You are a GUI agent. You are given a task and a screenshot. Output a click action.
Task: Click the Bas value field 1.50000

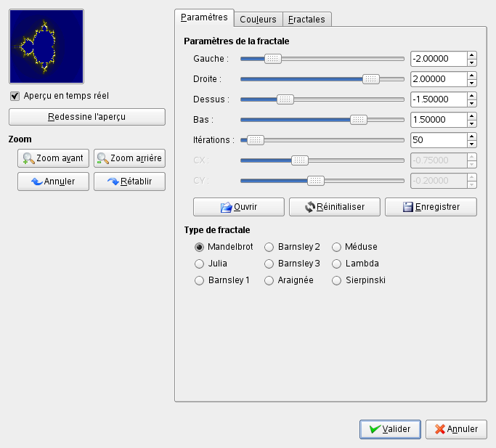click(439, 120)
